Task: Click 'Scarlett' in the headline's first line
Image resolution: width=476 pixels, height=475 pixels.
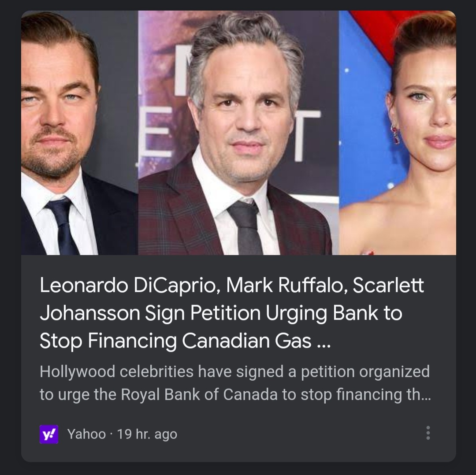Action: 388,286
